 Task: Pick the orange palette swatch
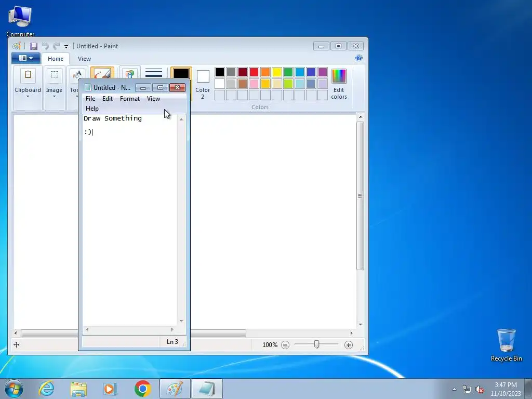pyautogui.click(x=265, y=72)
